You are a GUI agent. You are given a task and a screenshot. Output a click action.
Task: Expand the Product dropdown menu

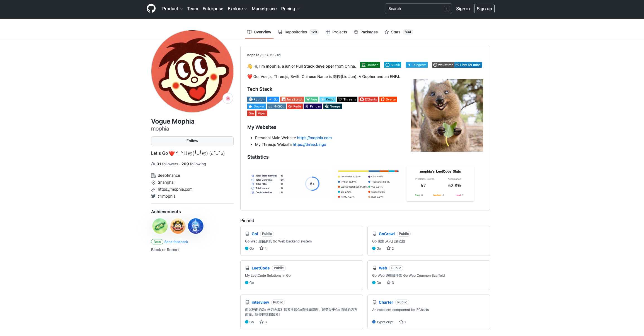[x=172, y=9]
